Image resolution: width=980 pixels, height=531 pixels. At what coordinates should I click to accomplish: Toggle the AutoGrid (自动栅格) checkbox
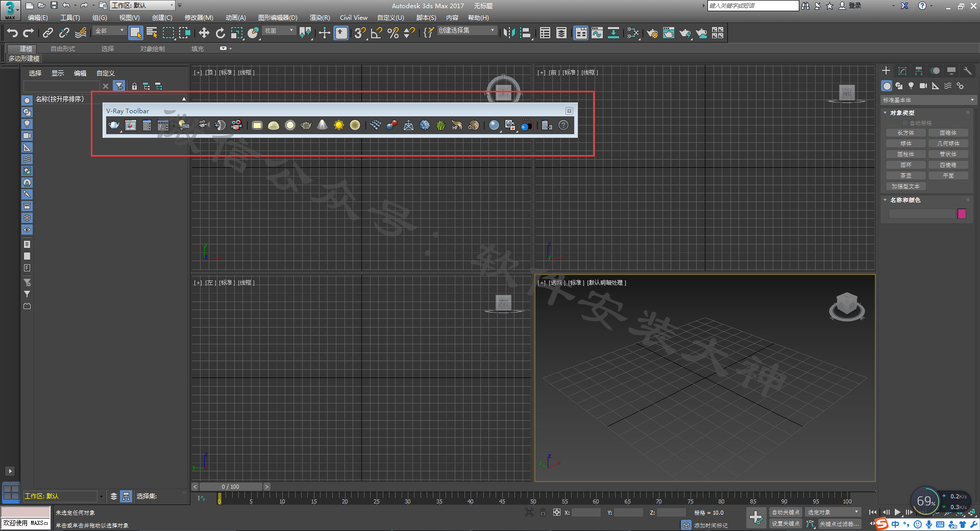[906, 123]
